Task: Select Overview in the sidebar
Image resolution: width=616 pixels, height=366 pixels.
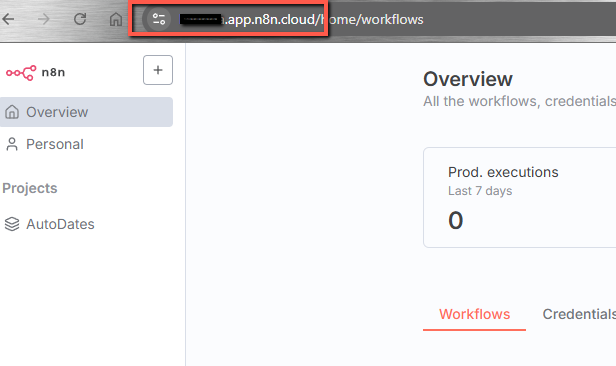Action: coord(86,112)
